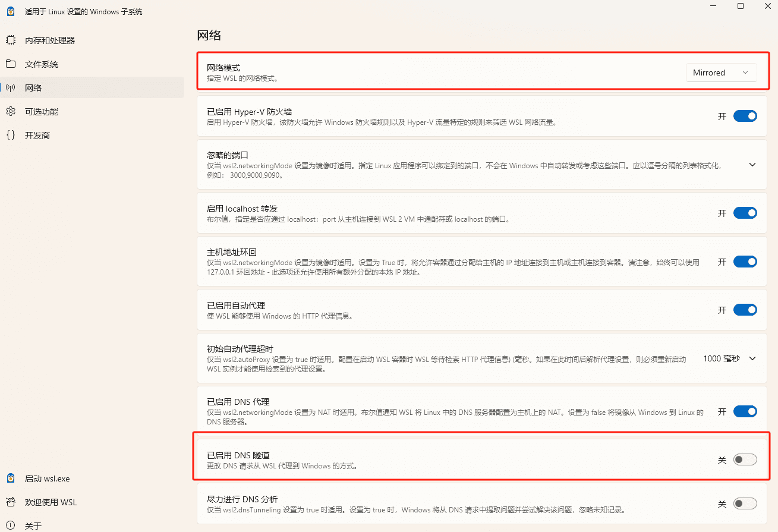This screenshot has width=778, height=532.
Task: Click the file system folder icon
Action: point(10,64)
